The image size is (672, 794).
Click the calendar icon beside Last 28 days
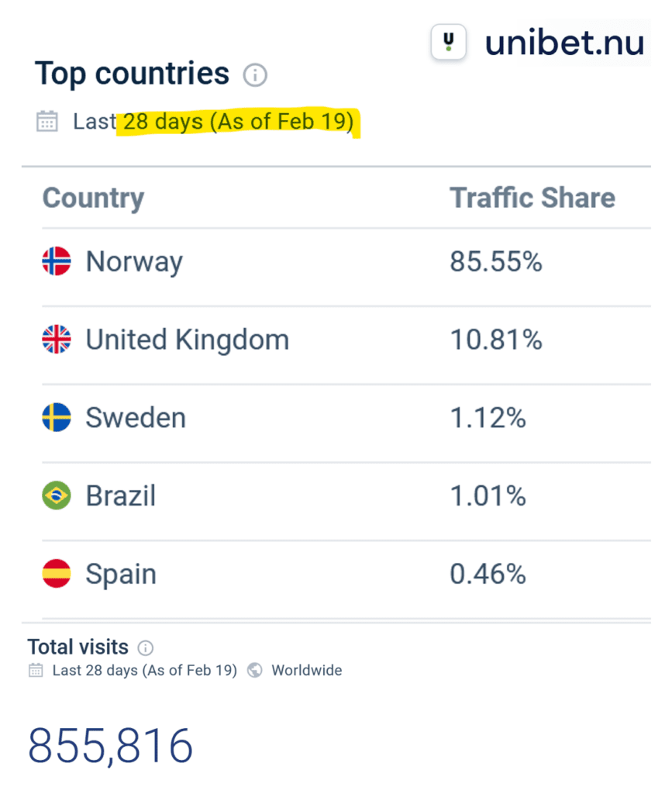pos(47,121)
